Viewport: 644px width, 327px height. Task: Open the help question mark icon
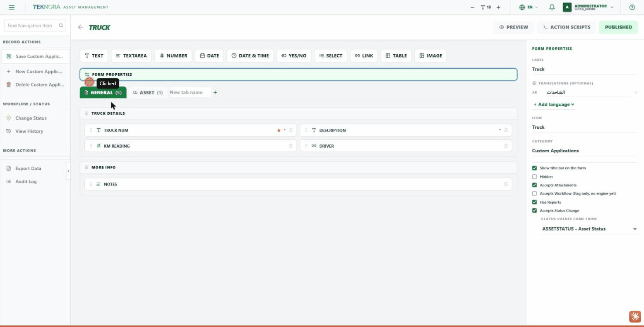632,7
